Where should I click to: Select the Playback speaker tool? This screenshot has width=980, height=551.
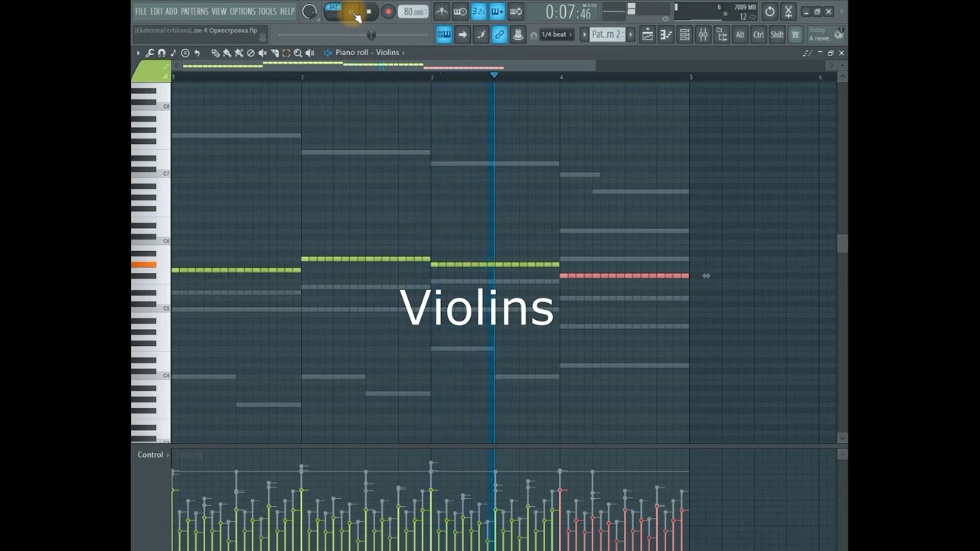tap(310, 53)
